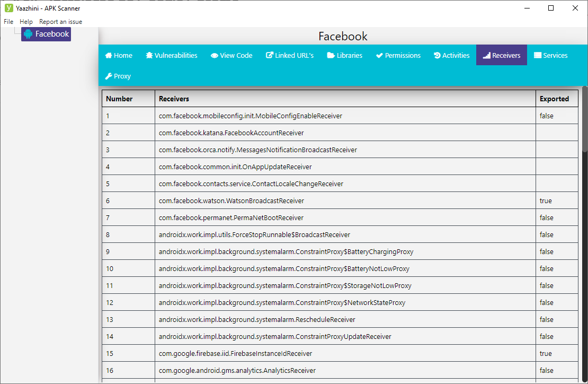This screenshot has width=588, height=384.
Task: Click row number 16 cell
Action: pyautogui.click(x=128, y=371)
